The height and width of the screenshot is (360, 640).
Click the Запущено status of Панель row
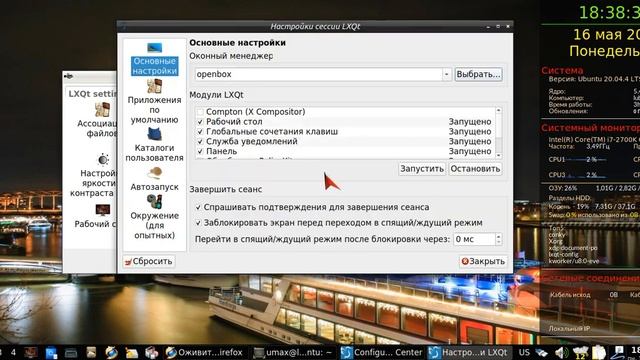click(x=470, y=151)
